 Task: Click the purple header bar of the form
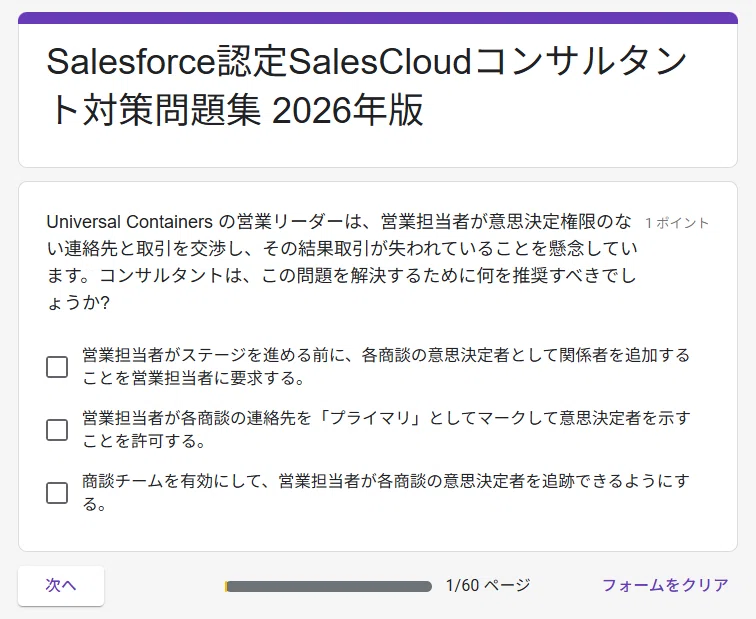click(x=378, y=18)
